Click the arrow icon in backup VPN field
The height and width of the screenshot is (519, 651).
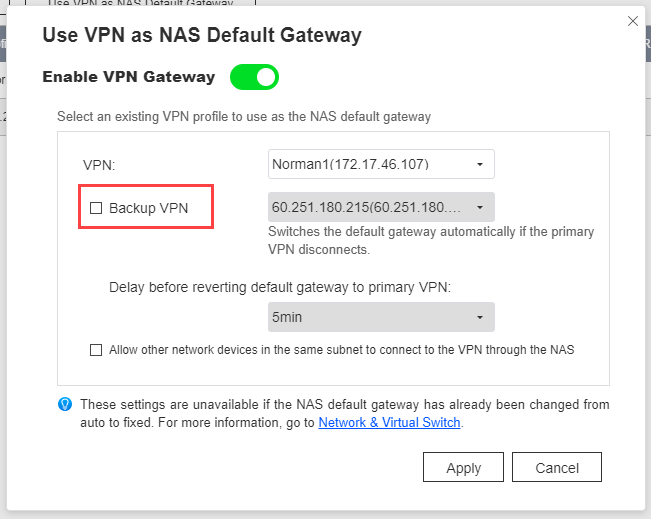pyautogui.click(x=480, y=207)
